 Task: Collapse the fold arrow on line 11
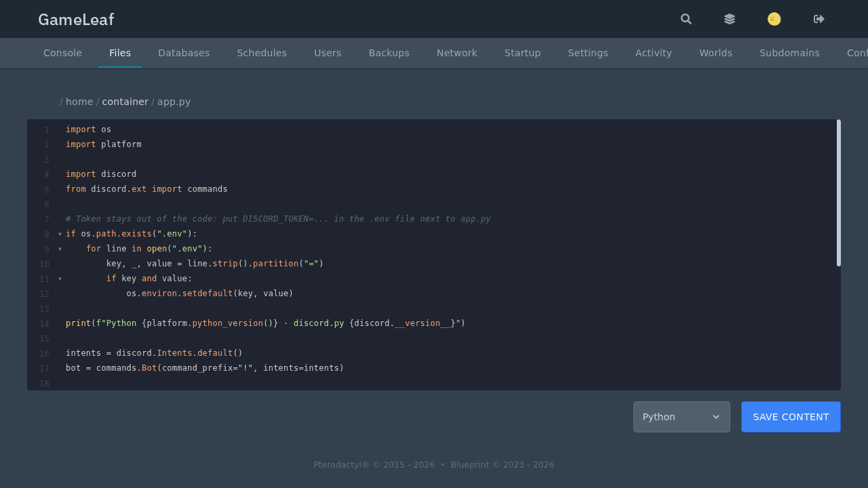(x=60, y=279)
